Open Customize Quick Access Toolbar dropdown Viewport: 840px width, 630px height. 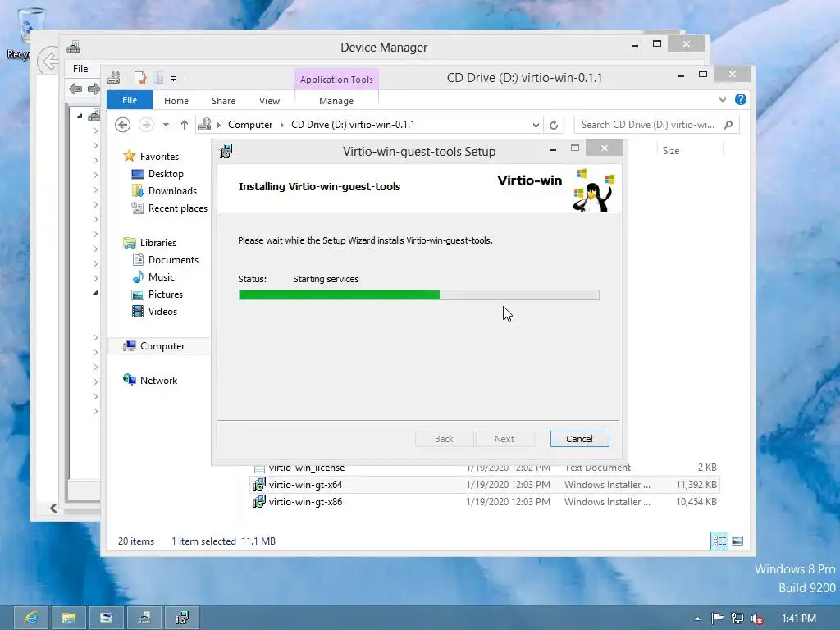click(x=174, y=79)
